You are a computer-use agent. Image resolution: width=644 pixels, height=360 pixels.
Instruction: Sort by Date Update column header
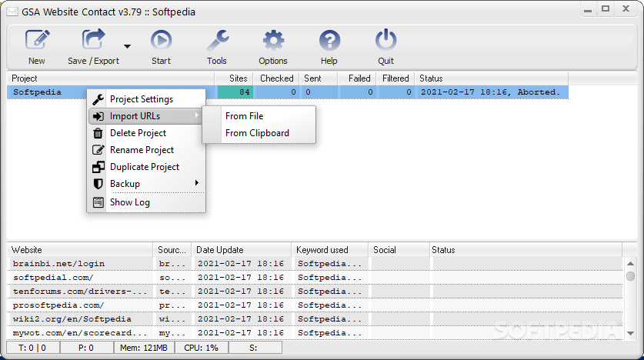point(242,250)
